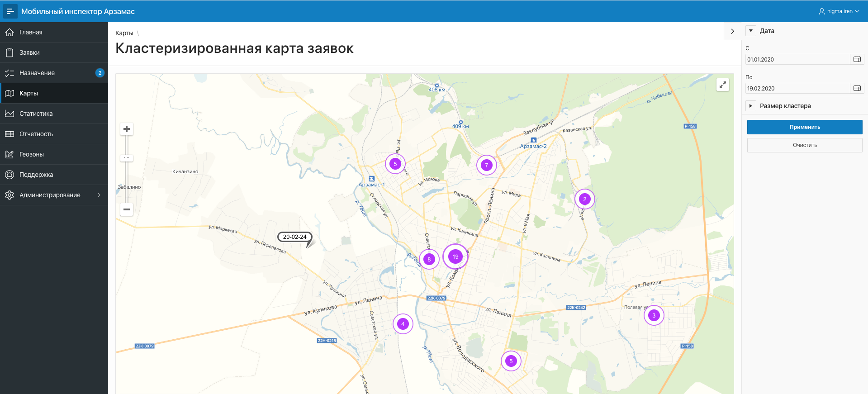Open the Поддержка page
The image size is (868, 394).
[54, 175]
